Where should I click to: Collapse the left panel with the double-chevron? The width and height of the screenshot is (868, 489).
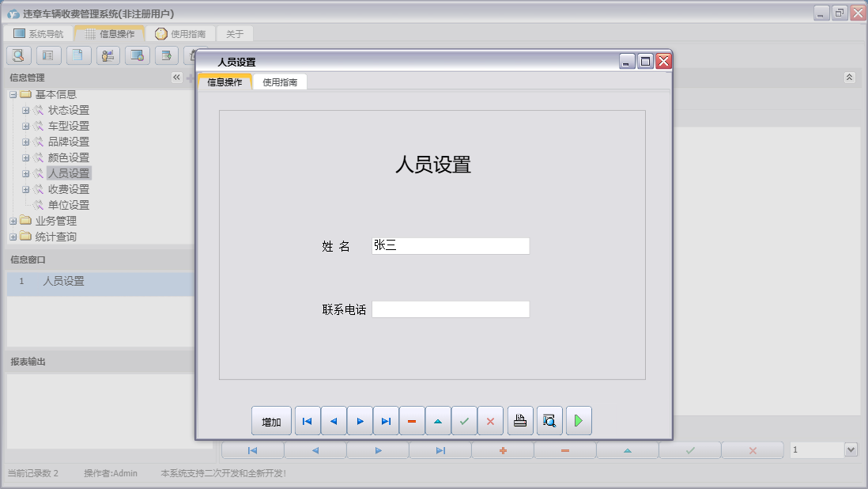click(x=177, y=78)
